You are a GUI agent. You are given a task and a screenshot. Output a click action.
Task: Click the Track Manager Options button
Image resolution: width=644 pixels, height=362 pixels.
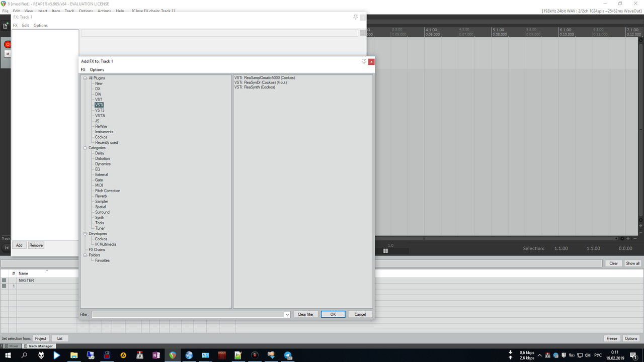pos(631,338)
